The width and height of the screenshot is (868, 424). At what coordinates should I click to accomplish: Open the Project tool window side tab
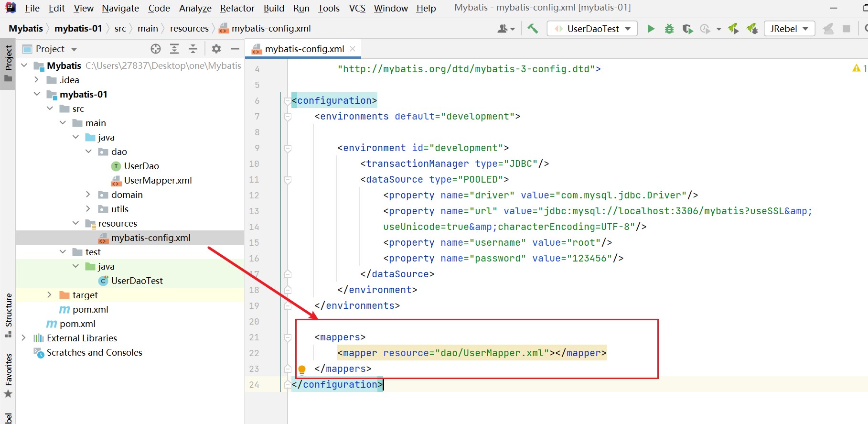click(8, 65)
